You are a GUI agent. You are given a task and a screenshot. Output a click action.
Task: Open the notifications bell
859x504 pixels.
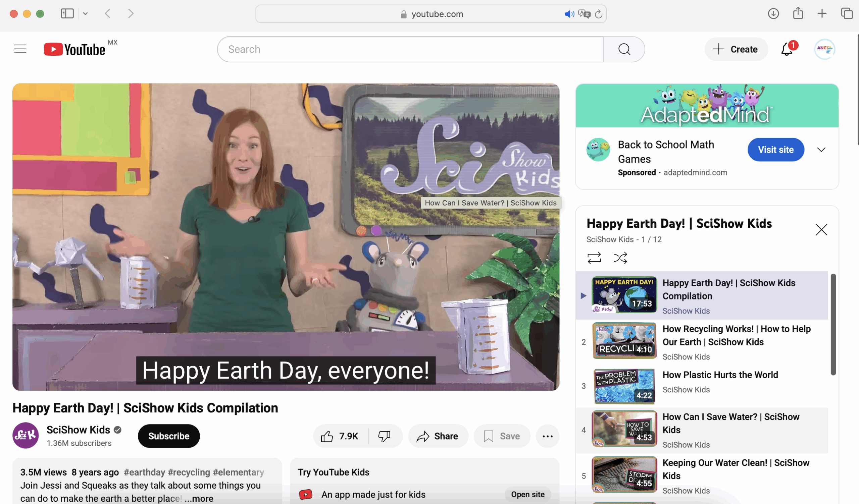coord(787,49)
